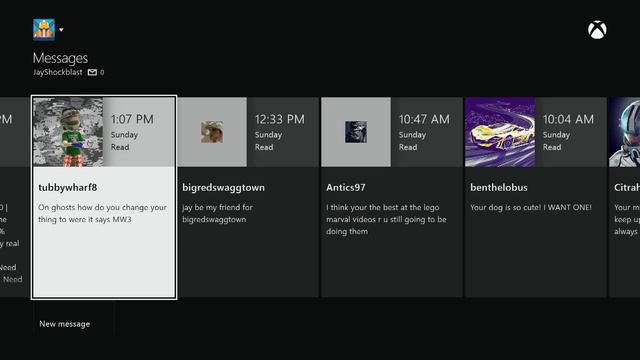
Task: Expand the profile dropdown arrow
Action: point(61,30)
